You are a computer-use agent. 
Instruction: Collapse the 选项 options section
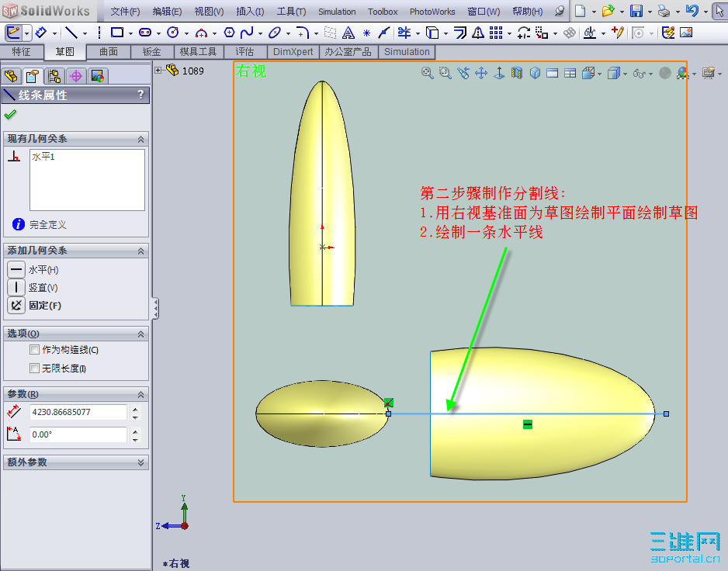pos(140,334)
